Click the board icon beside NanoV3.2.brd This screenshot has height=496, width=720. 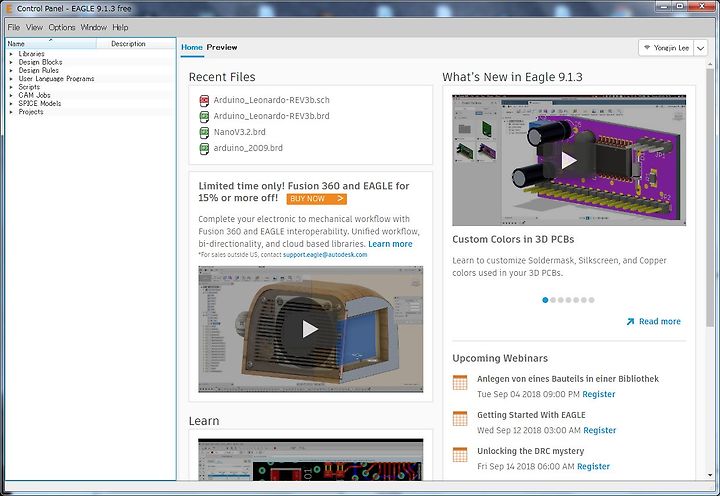coord(204,133)
